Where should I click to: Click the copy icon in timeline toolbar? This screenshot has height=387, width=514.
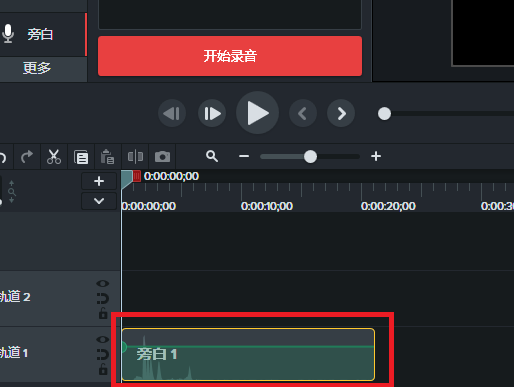tap(81, 157)
